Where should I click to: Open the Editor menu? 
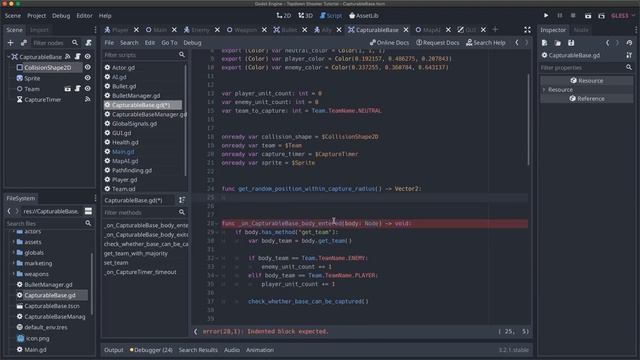[84, 16]
